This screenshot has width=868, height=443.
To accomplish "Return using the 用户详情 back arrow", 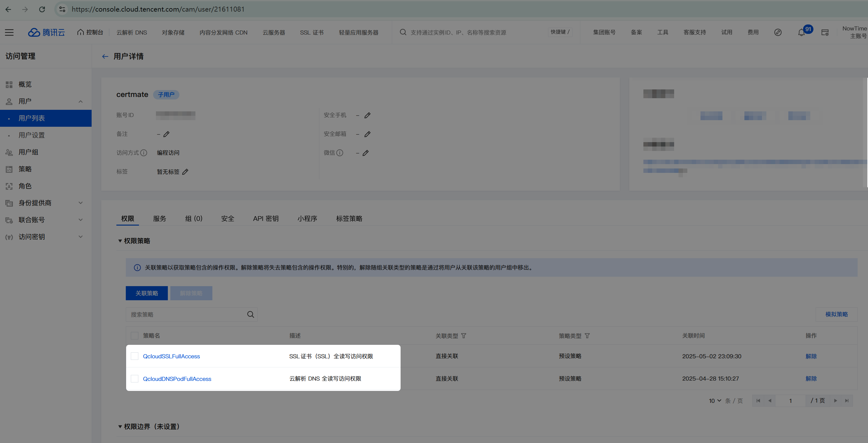I will (105, 56).
